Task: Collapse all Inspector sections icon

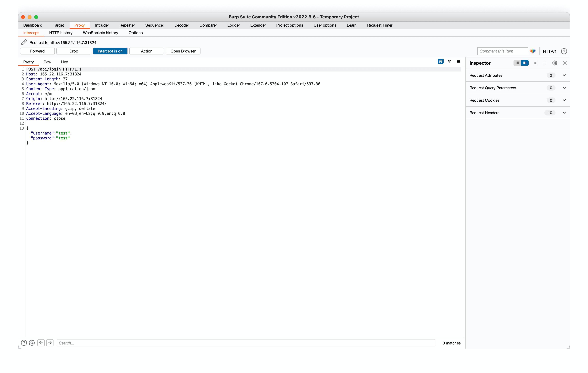Action: (545, 63)
